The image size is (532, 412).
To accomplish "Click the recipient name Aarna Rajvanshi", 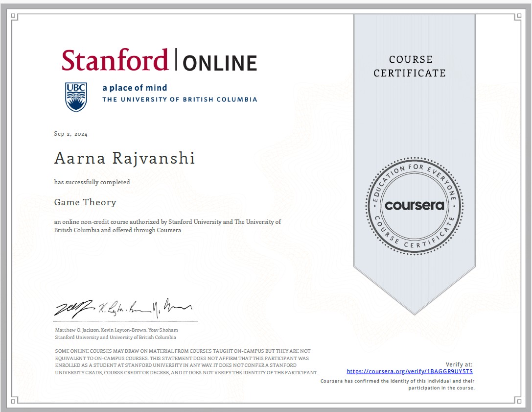I will pyautogui.click(x=124, y=158).
